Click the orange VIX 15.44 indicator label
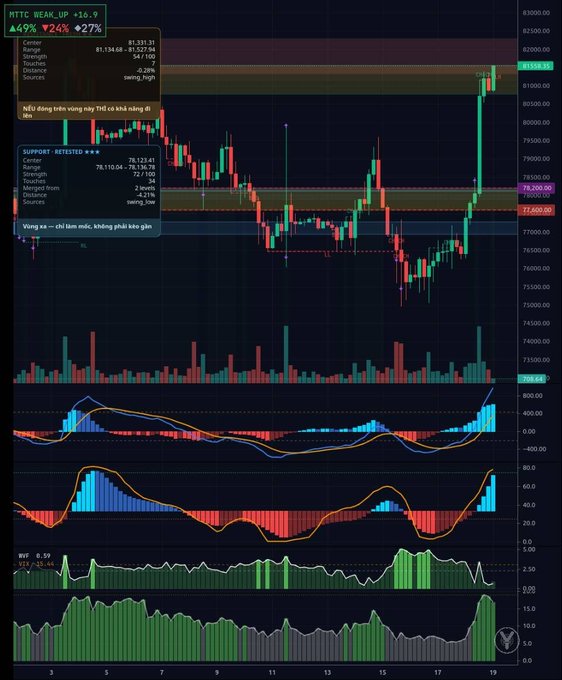 [36, 564]
